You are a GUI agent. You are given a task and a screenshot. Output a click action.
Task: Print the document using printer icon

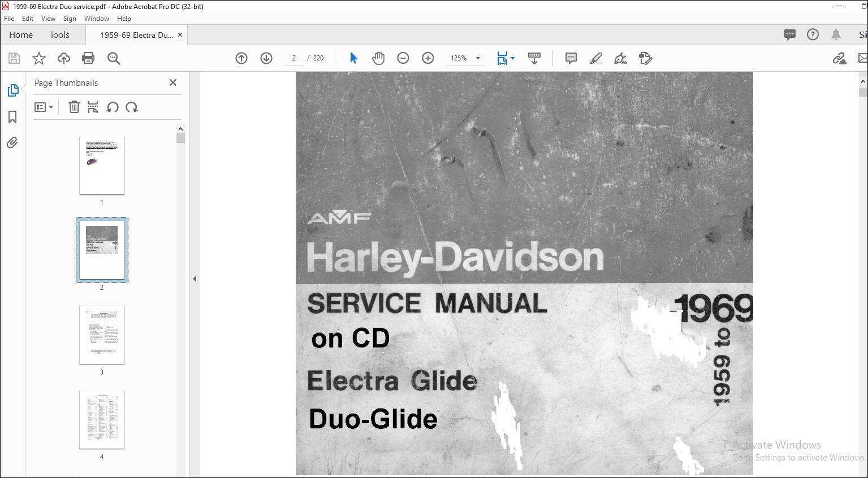[x=88, y=58]
